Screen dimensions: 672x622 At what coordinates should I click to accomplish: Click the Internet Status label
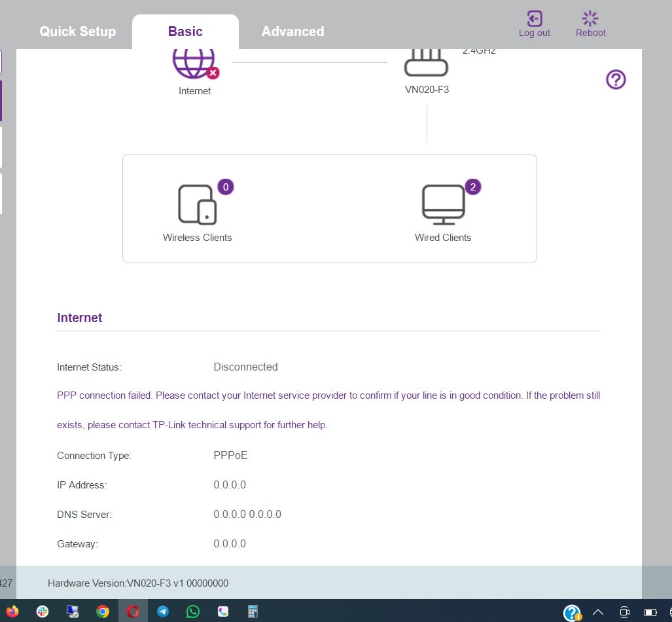(89, 367)
